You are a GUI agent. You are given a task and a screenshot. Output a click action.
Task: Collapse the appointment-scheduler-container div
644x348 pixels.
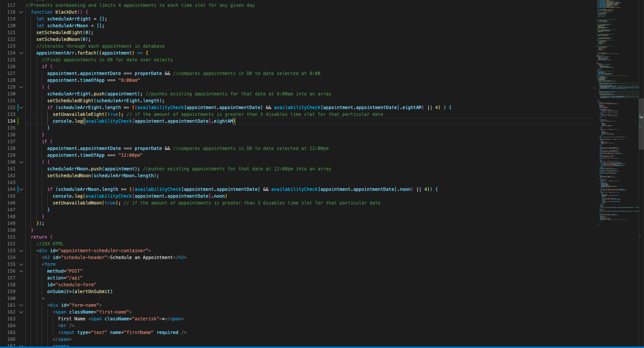(x=21, y=251)
